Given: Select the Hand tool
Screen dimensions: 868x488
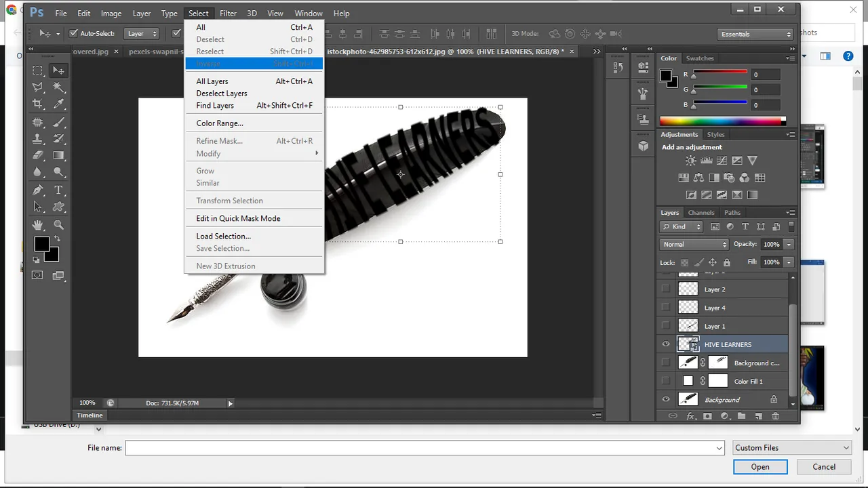Looking at the screenshot, I should point(38,225).
